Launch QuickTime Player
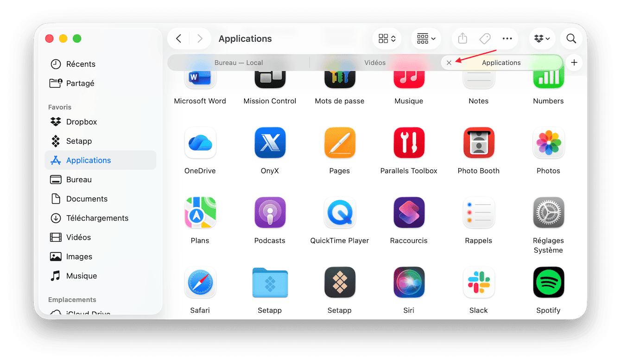Image resolution: width=621 pixels, height=364 pixels. [x=339, y=213]
